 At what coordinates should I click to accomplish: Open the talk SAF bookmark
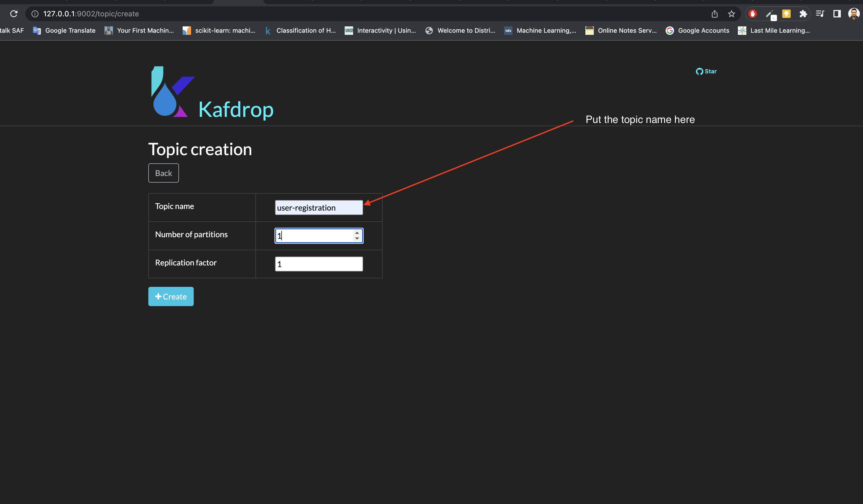(x=12, y=30)
